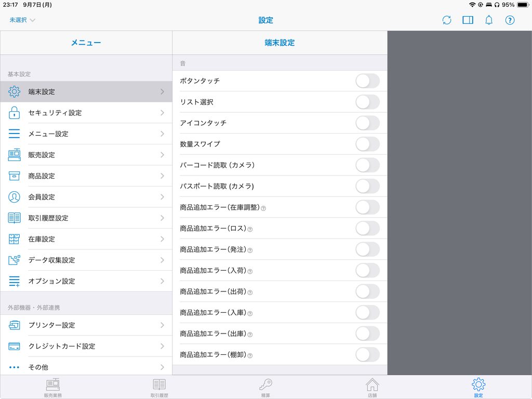This screenshot has height=399, width=532.
Task: Expand メニュー設定 row chevron
Action: 162,134
